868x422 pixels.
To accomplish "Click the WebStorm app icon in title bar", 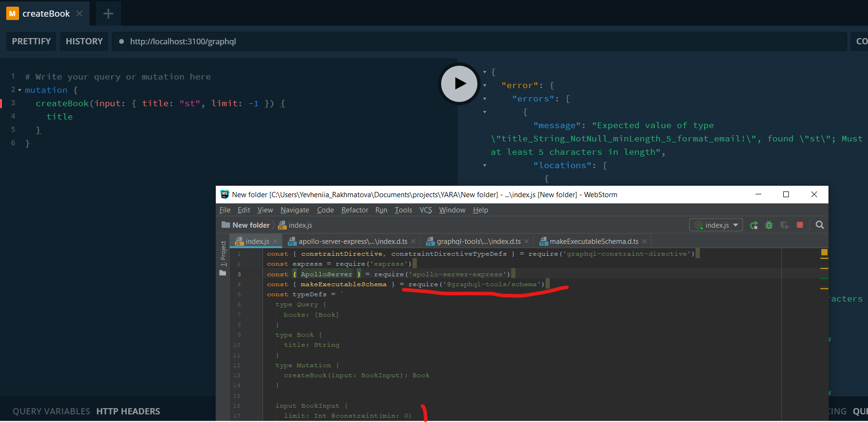I will (224, 194).
